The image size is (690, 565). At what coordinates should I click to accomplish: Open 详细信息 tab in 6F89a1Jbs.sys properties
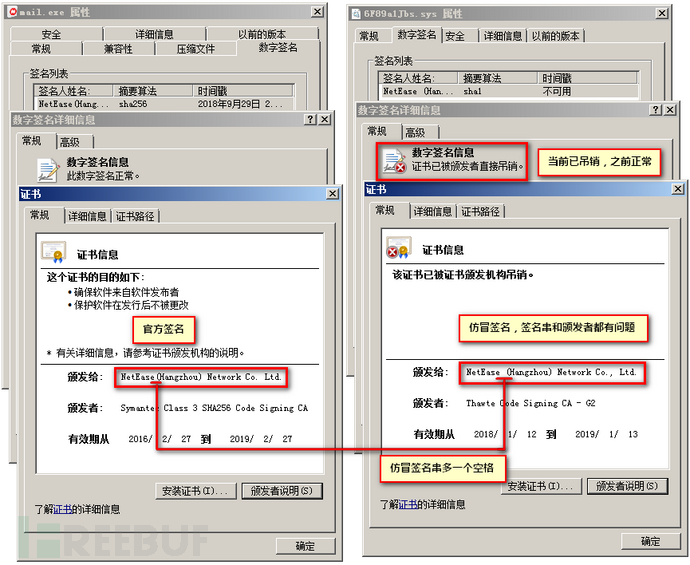click(x=503, y=36)
